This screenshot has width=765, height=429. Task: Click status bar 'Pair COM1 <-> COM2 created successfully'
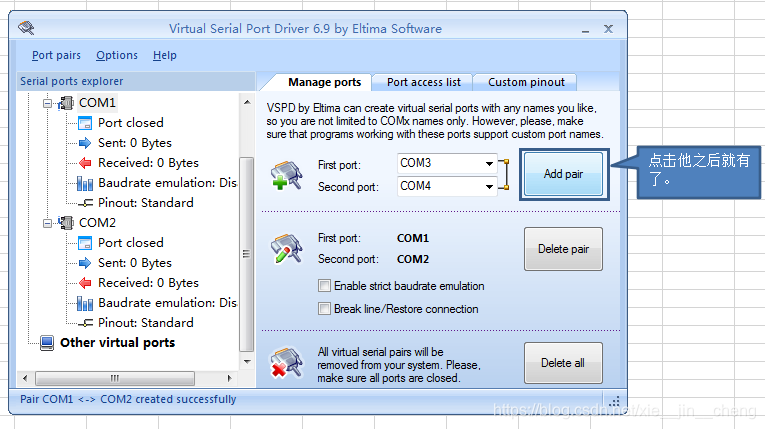[128, 399]
